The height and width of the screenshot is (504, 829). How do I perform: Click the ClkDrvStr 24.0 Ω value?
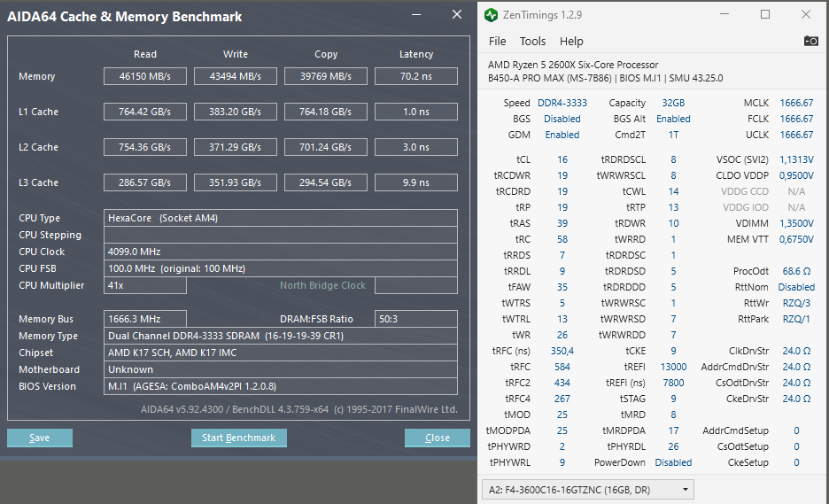click(796, 351)
